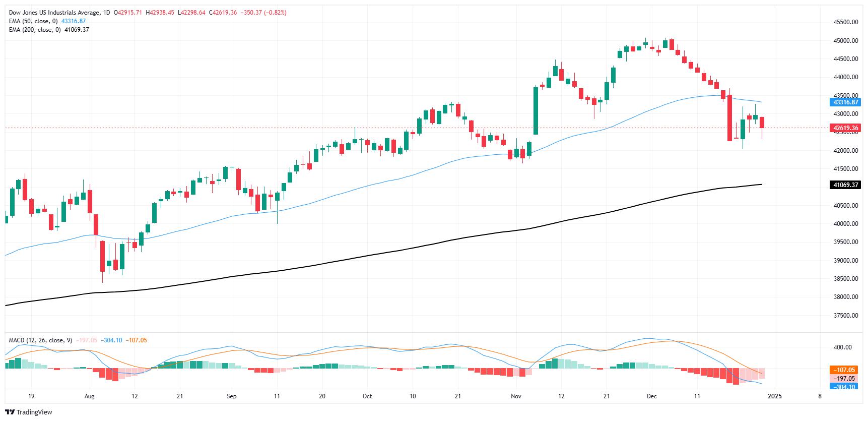Select the EMA (200, close, 0) legend
The height and width of the screenshot is (421, 868).
(x=36, y=30)
